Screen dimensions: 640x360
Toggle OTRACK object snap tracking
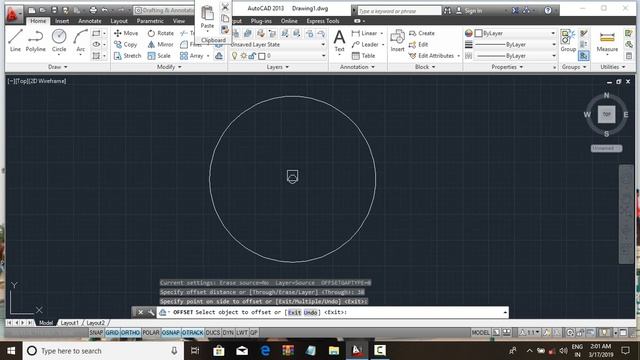pos(192,333)
